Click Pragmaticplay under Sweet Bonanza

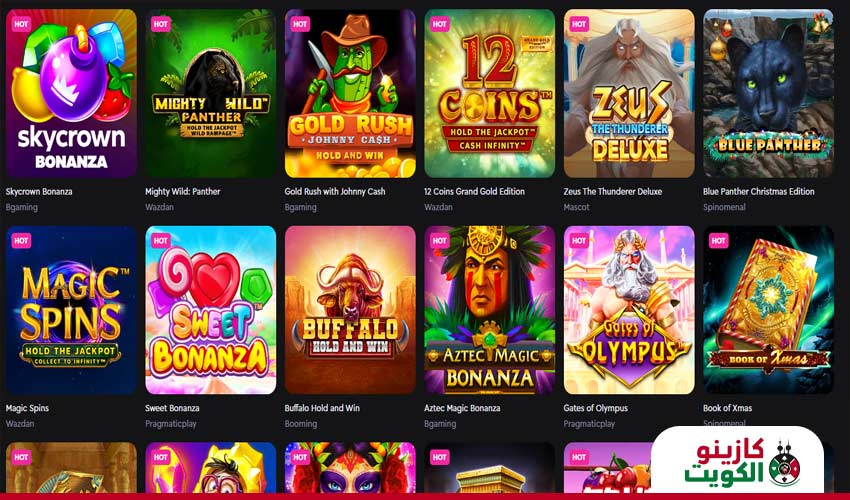tap(171, 424)
